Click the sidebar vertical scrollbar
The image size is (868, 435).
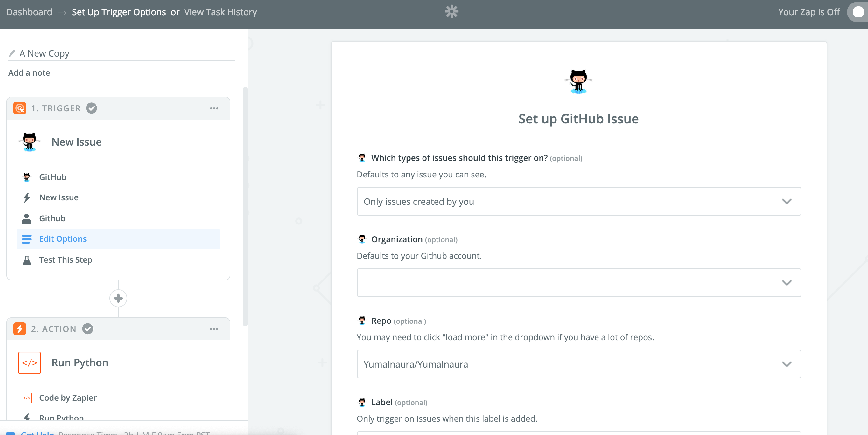coord(245,206)
